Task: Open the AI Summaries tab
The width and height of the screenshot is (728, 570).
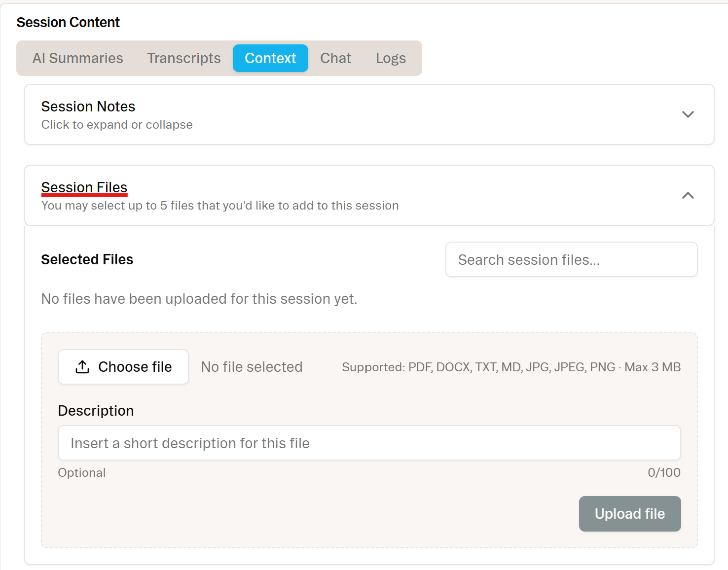Action: [x=78, y=58]
